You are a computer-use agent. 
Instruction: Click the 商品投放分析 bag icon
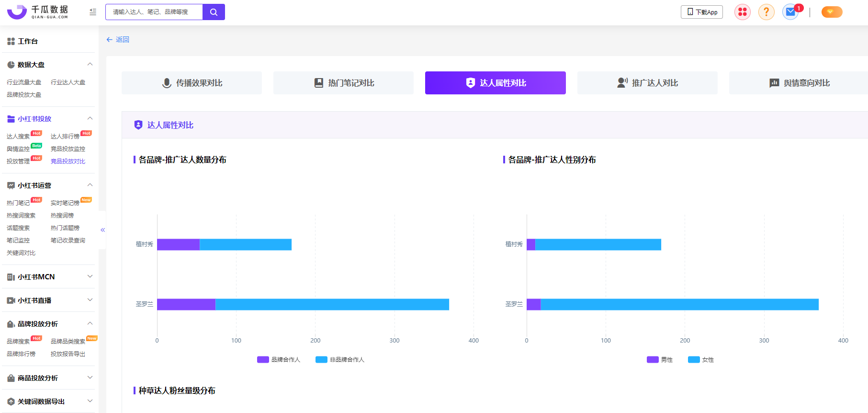point(11,378)
